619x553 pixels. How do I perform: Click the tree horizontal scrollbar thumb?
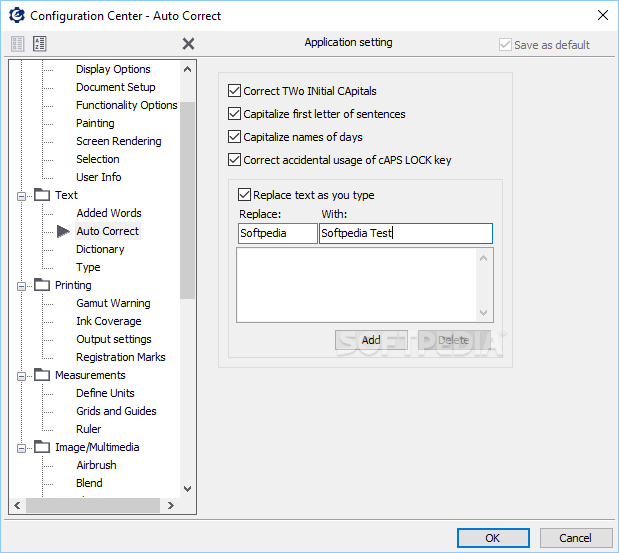pyautogui.click(x=93, y=505)
